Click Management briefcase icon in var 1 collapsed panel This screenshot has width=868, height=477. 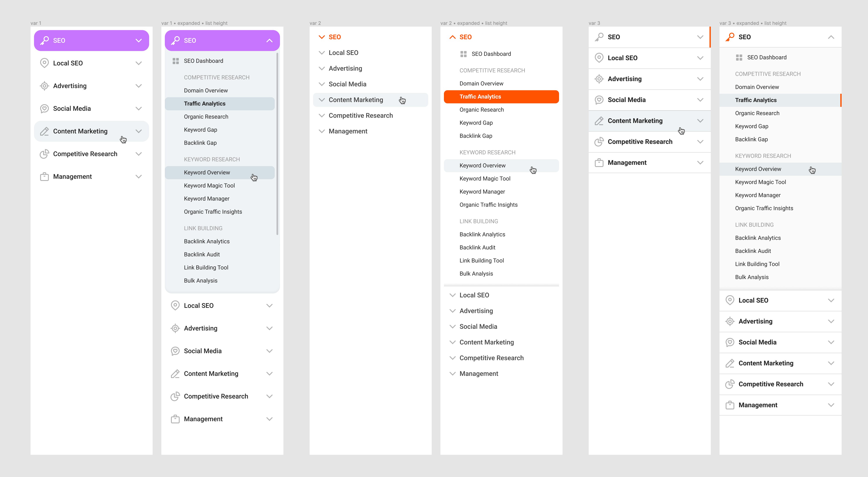coord(44,177)
